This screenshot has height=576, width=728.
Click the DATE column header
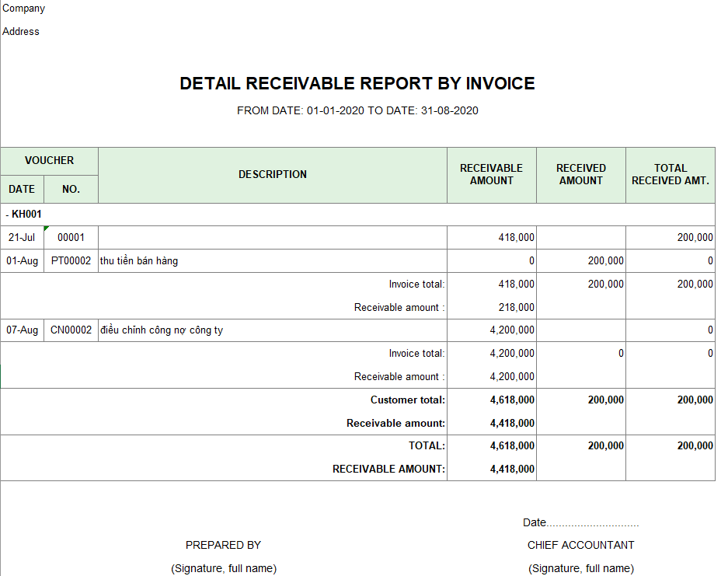(22, 189)
